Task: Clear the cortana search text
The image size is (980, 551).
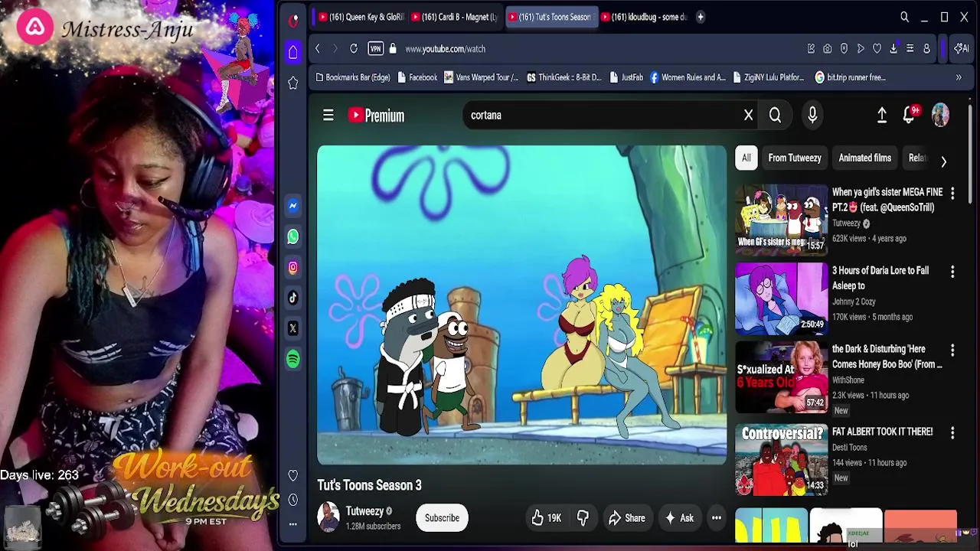Action: (749, 116)
